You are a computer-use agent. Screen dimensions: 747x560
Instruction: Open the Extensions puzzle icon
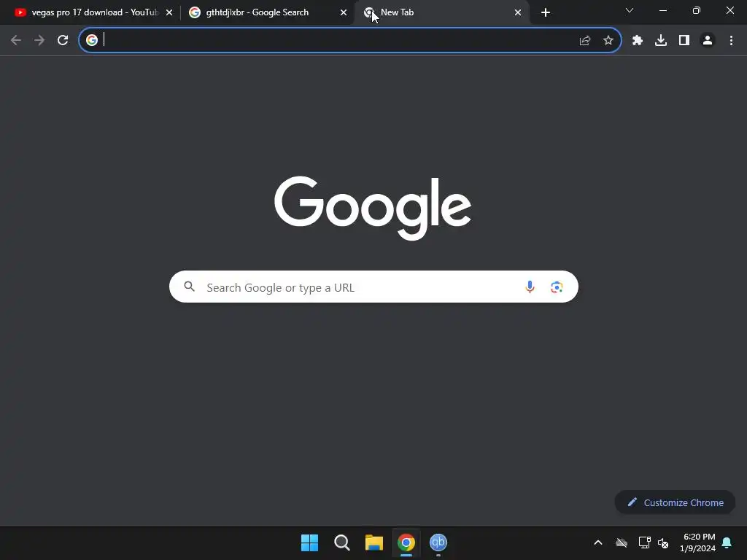pos(638,41)
